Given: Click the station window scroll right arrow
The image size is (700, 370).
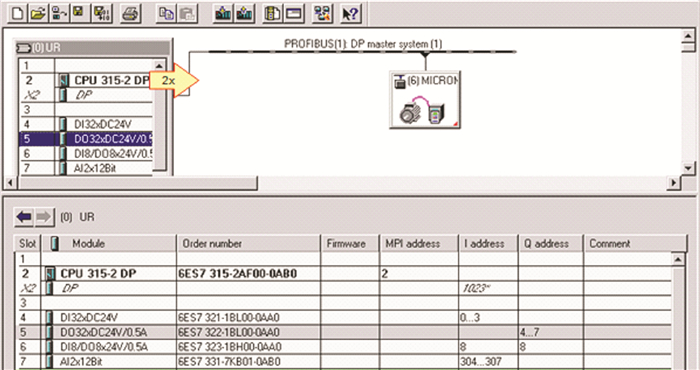Looking at the screenshot, I should pyautogui.click(x=673, y=183).
